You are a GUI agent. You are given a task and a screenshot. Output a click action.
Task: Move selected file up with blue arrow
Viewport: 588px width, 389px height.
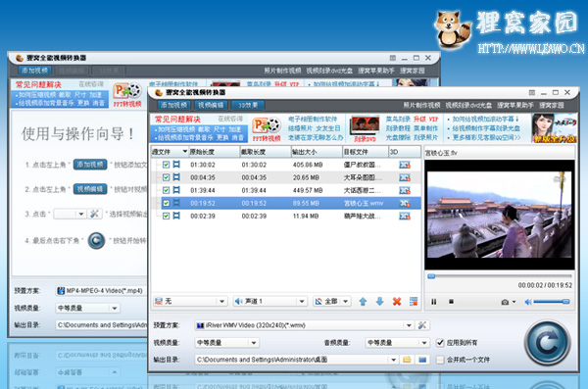[x=363, y=301]
